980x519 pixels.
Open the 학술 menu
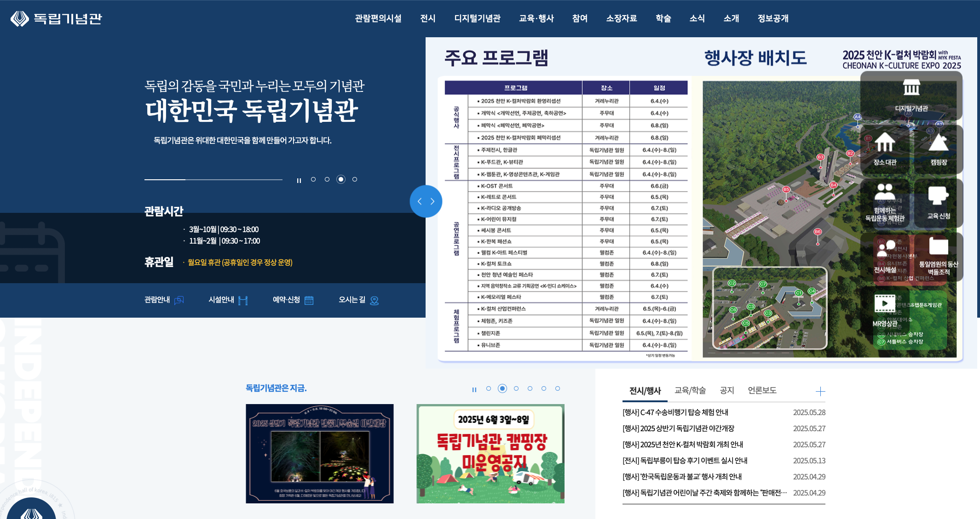click(x=663, y=18)
